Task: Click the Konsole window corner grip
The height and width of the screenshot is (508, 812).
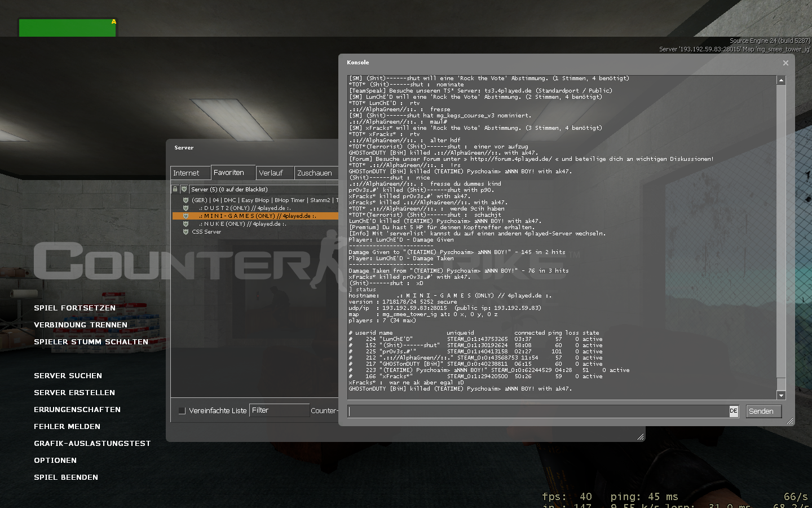Action: pos(790,421)
